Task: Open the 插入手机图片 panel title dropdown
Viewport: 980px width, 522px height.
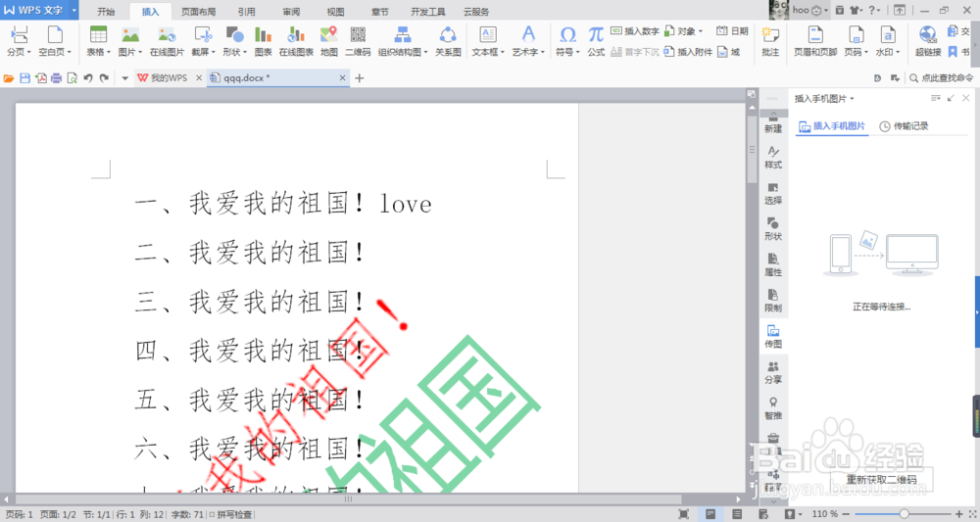Action: 852,99
